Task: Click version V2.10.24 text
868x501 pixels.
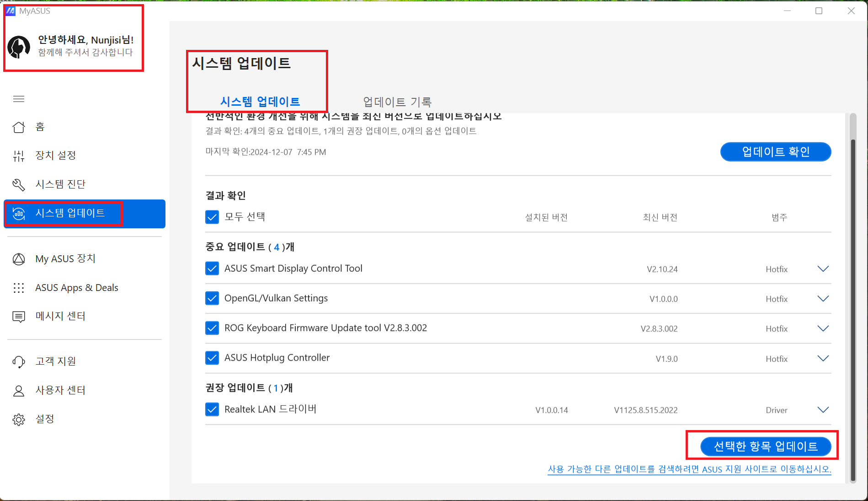Action: point(662,269)
